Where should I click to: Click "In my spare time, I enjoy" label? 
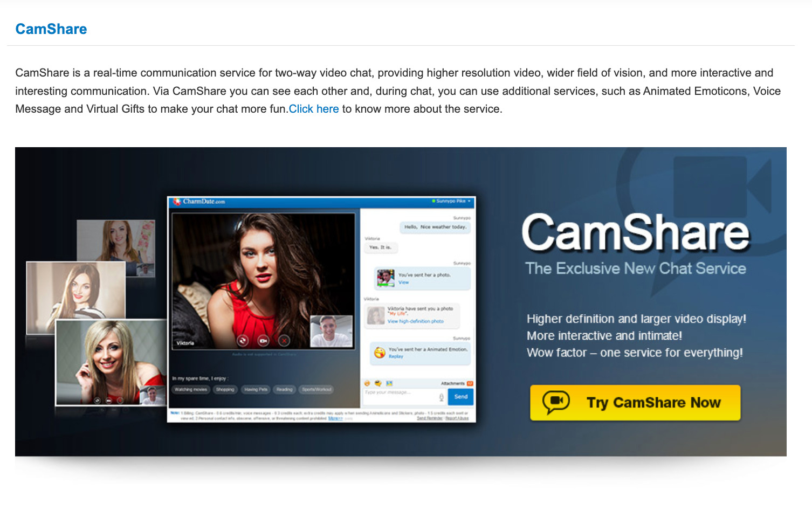(x=200, y=378)
